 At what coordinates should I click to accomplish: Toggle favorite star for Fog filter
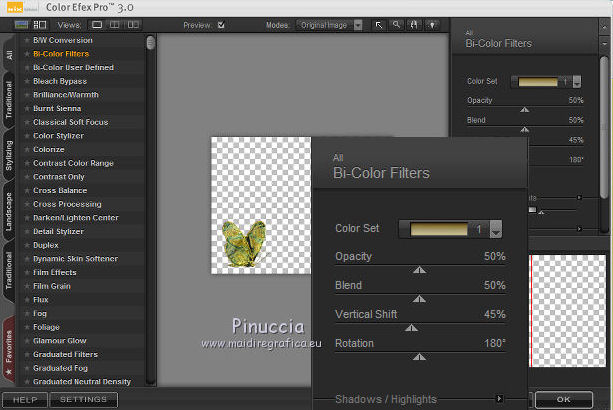point(27,313)
